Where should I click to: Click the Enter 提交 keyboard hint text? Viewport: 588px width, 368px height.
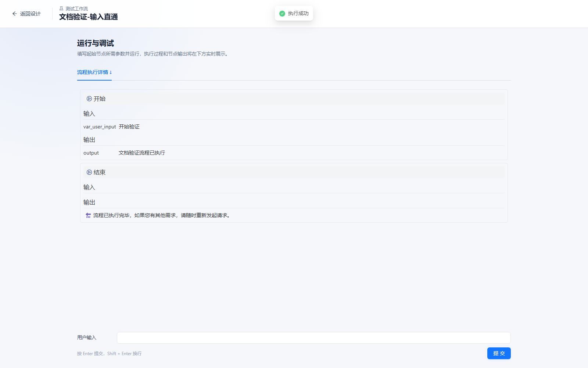[109, 354]
